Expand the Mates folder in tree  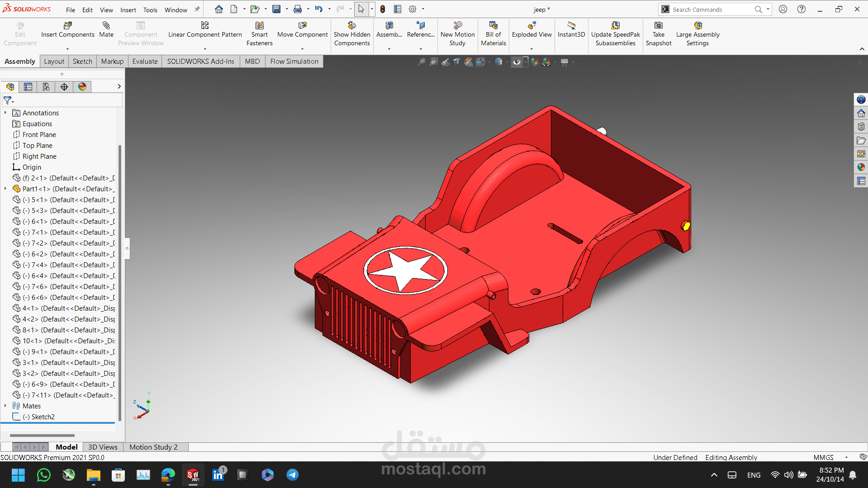tap(5, 406)
